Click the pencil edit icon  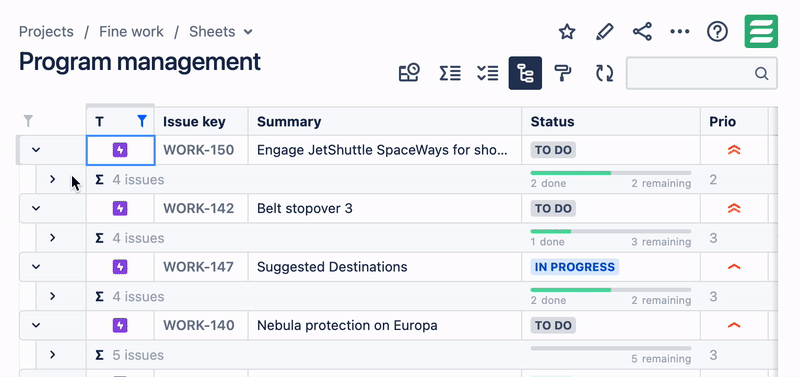point(605,32)
